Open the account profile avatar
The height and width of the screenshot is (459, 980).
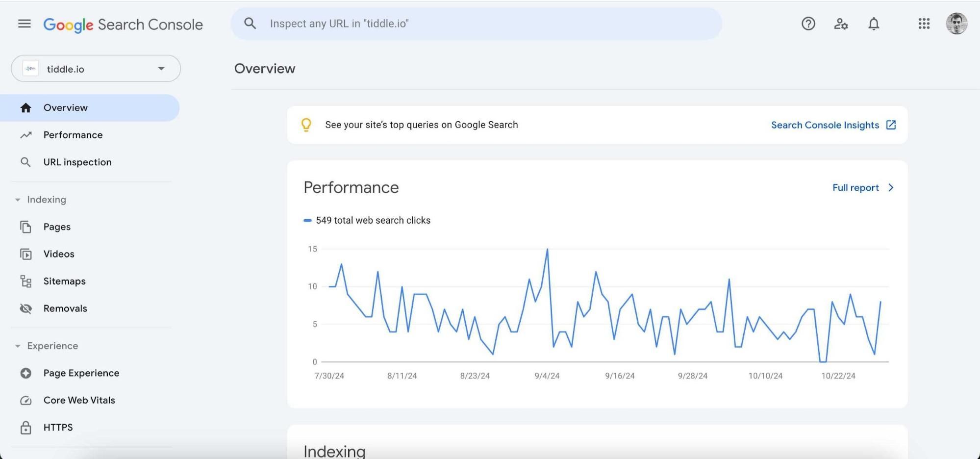tap(956, 24)
